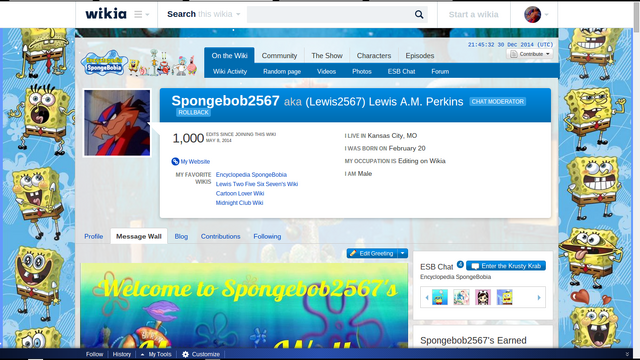Screen dimensions: 640x360
Task: Open the Videos submenu link
Action: (327, 71)
